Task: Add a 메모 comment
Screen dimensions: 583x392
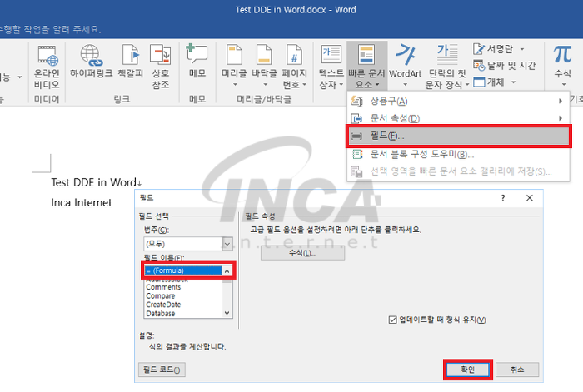Action: pos(197,62)
